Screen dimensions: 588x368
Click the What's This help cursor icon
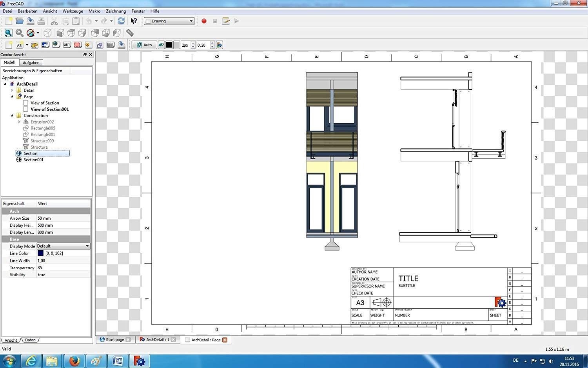(134, 21)
